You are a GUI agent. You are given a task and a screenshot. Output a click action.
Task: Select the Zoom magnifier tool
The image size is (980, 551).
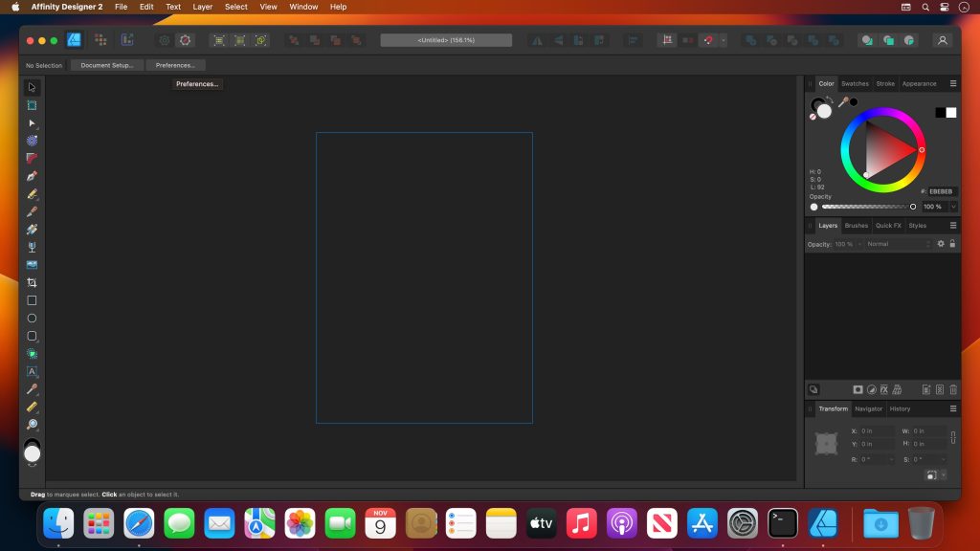tap(32, 424)
